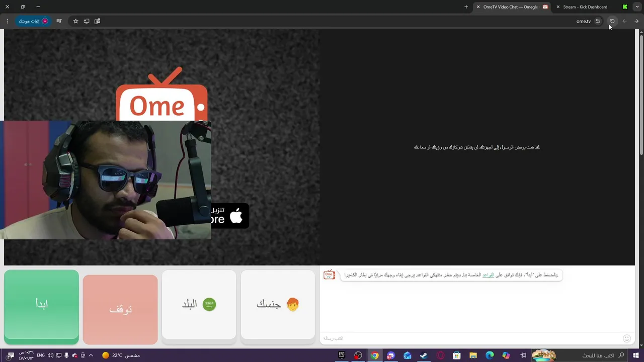
Task: Open site information icon beside ome.tv
Action: click(598, 21)
